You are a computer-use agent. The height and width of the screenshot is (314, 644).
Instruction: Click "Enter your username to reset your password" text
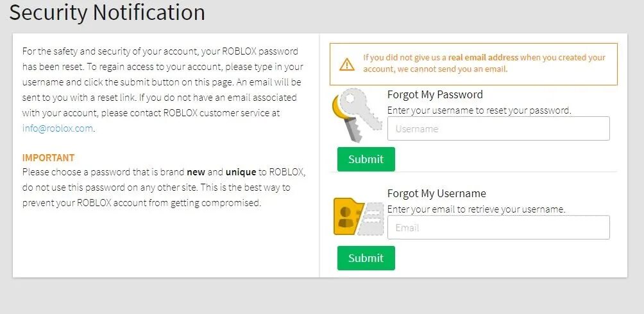[x=479, y=110]
